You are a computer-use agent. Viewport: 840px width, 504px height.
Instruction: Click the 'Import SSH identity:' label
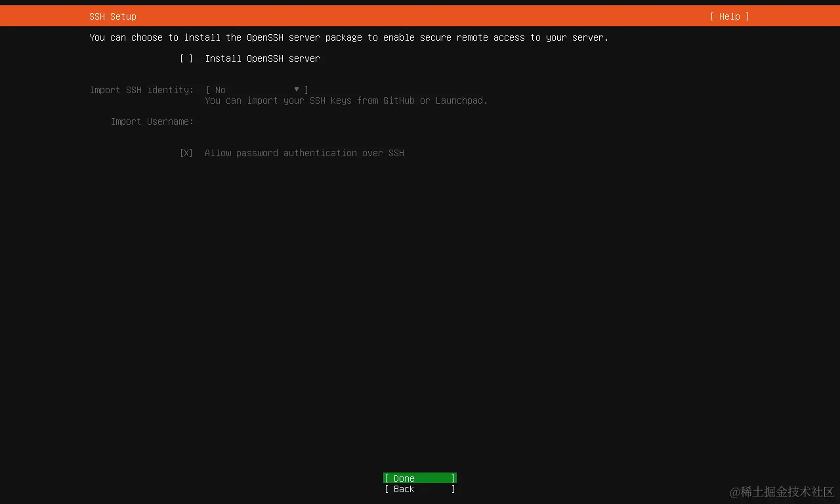[142, 90]
